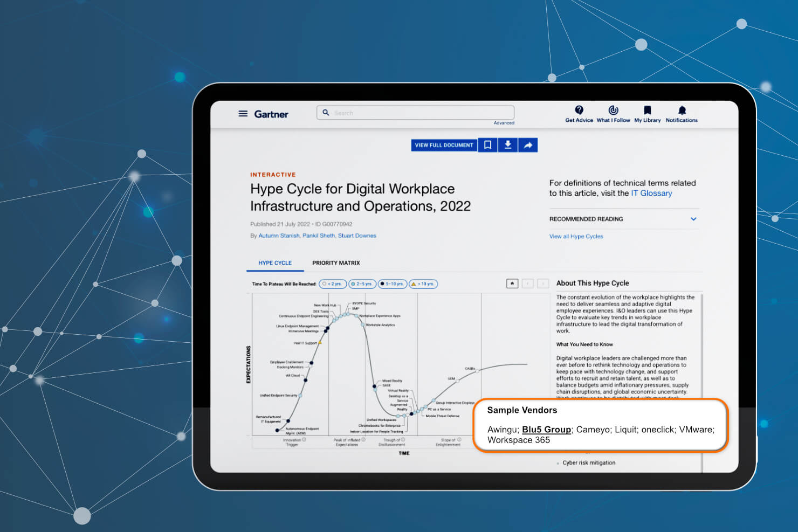This screenshot has width=798, height=532.
Task: Open What I Follow
Action: [613, 110]
